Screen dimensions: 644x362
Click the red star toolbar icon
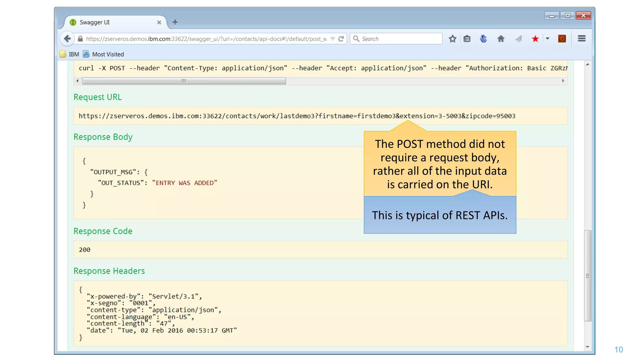point(535,39)
